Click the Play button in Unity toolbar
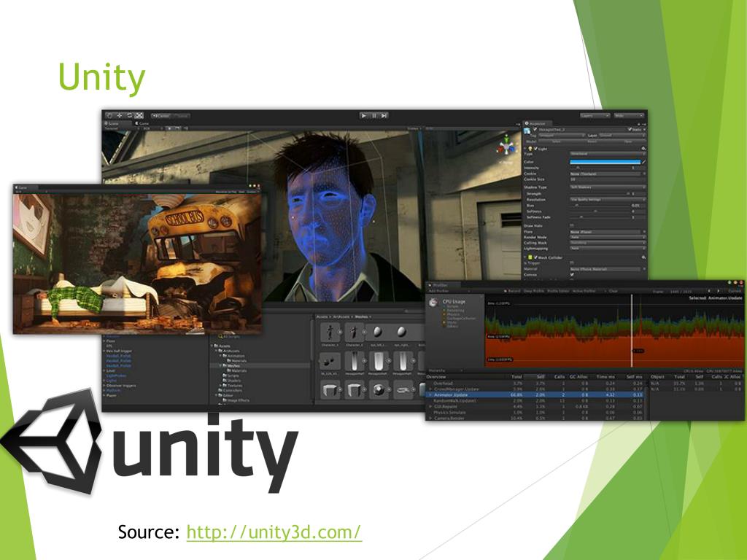 pos(364,116)
